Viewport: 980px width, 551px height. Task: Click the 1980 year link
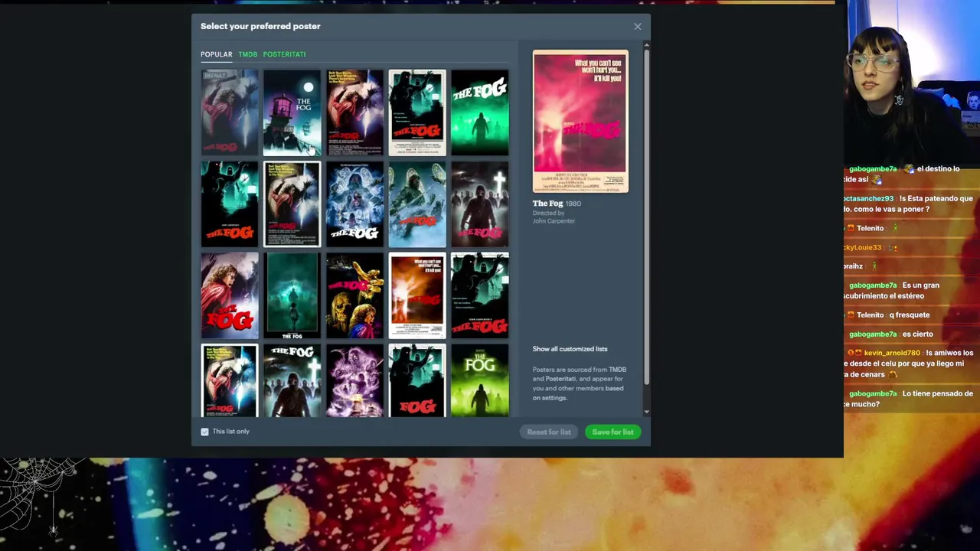click(573, 204)
